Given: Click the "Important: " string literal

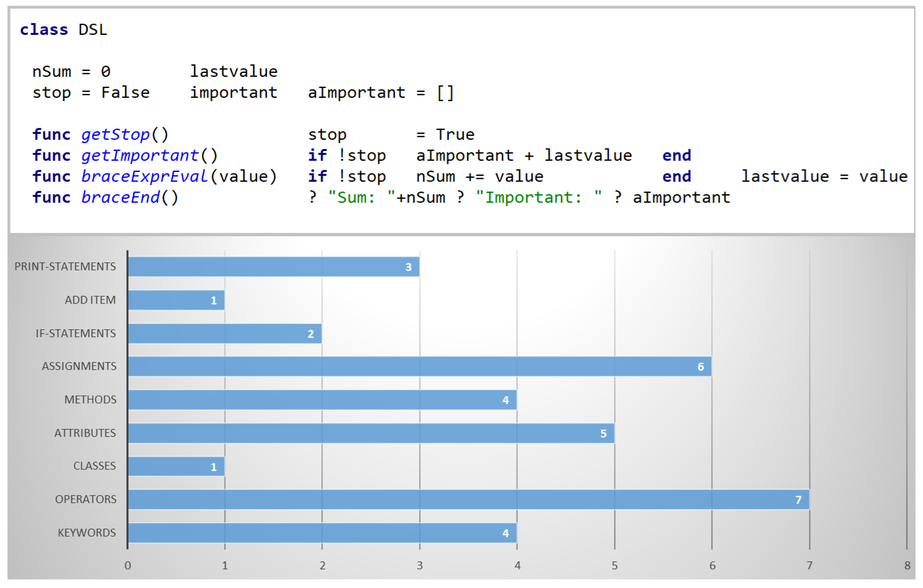Looking at the screenshot, I should pos(538,198).
